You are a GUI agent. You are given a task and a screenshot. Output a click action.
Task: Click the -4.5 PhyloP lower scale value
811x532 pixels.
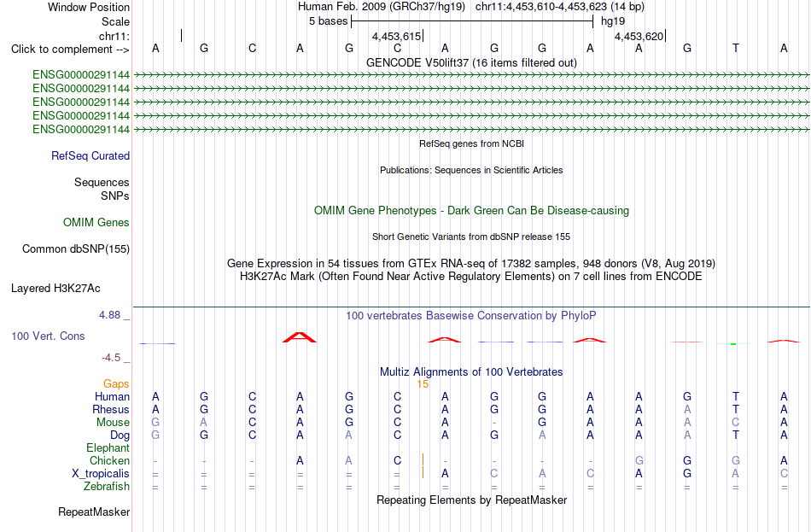pyautogui.click(x=111, y=358)
